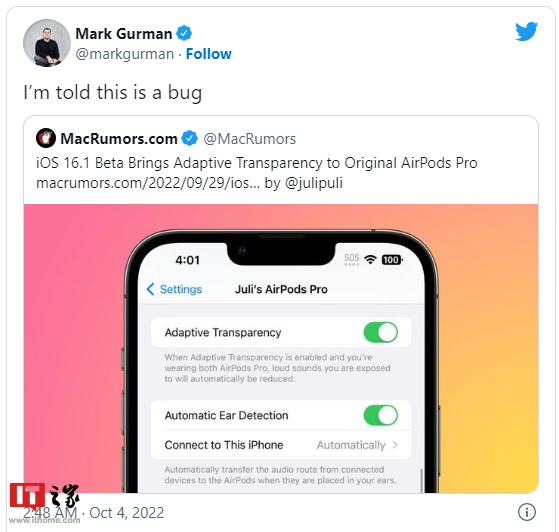Click the Follow link
This screenshot has height=532, width=559.
(x=209, y=54)
